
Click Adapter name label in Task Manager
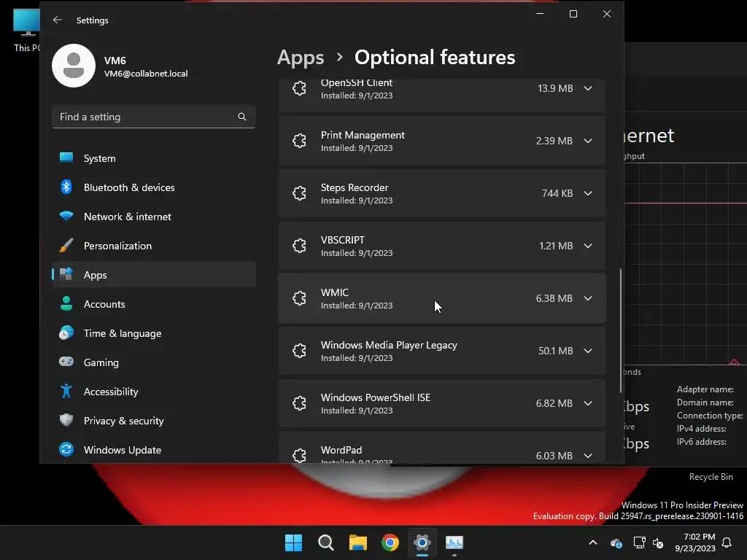click(x=705, y=389)
